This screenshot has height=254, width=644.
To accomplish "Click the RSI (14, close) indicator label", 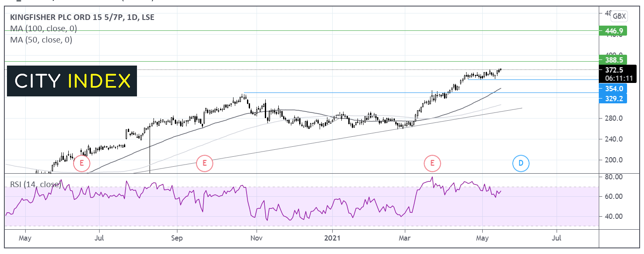I will click(35, 185).
